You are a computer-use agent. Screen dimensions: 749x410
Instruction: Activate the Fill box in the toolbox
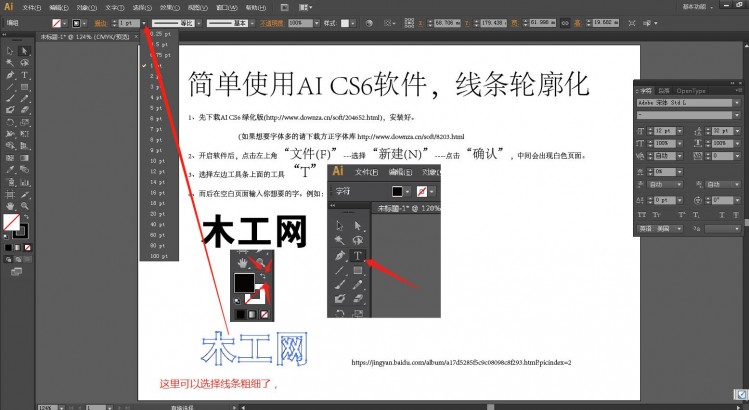pos(11,221)
